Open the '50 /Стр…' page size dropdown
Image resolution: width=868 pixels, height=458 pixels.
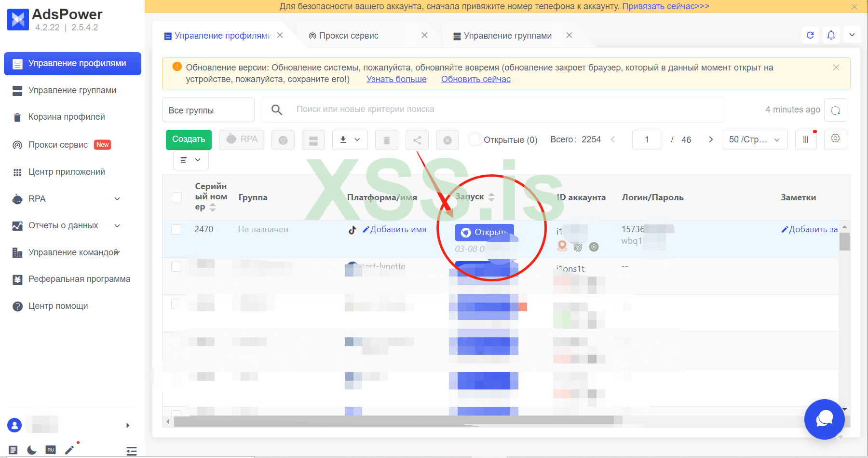[x=755, y=139]
